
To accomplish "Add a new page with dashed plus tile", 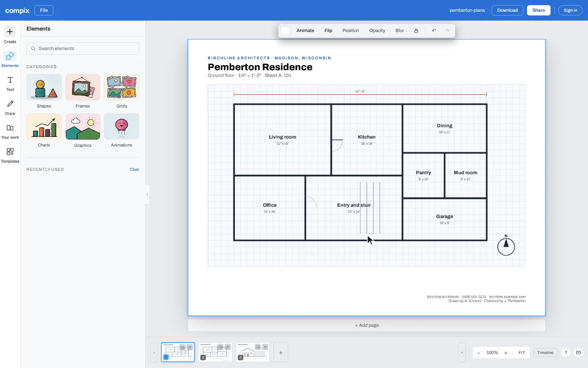I will click(281, 352).
